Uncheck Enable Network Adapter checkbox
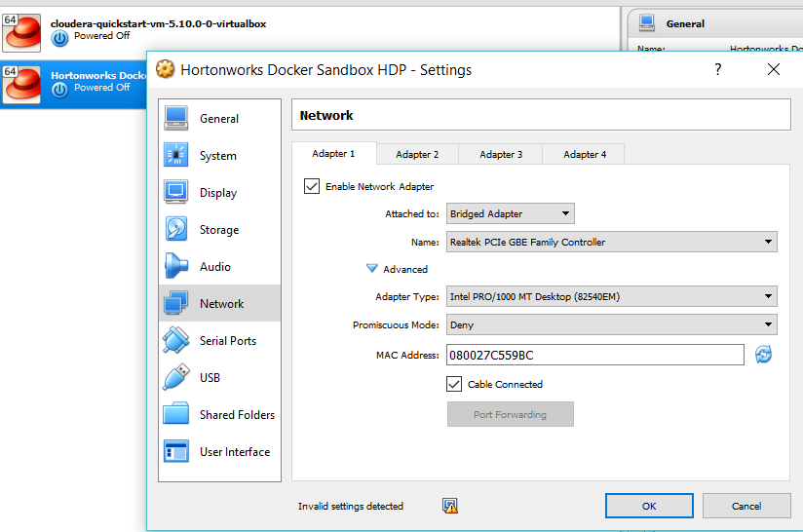The height and width of the screenshot is (532, 803). point(313,186)
